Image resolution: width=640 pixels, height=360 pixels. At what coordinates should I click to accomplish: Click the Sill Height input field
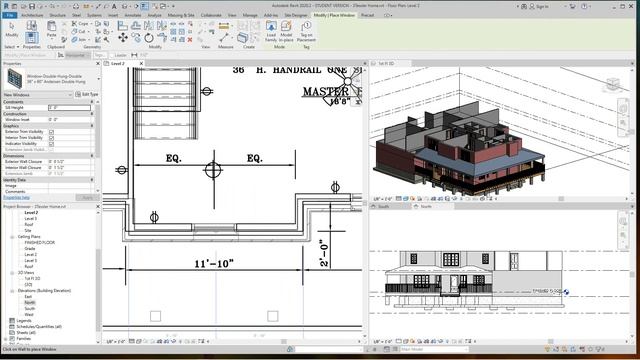[69, 108]
